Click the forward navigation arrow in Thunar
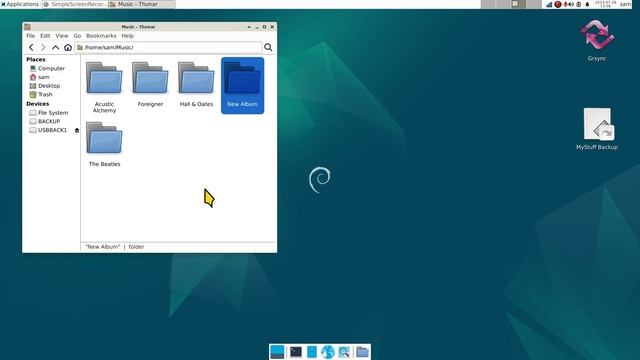The height and width of the screenshot is (360, 640). pos(43,47)
